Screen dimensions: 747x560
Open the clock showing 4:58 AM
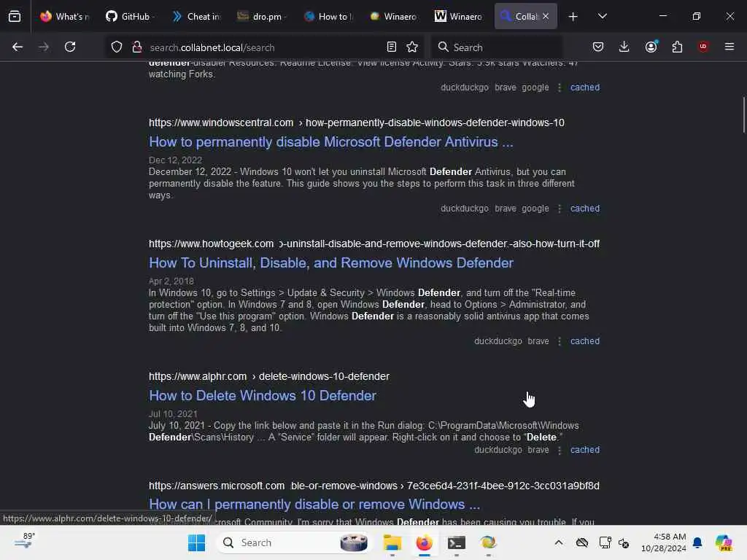tap(664, 542)
